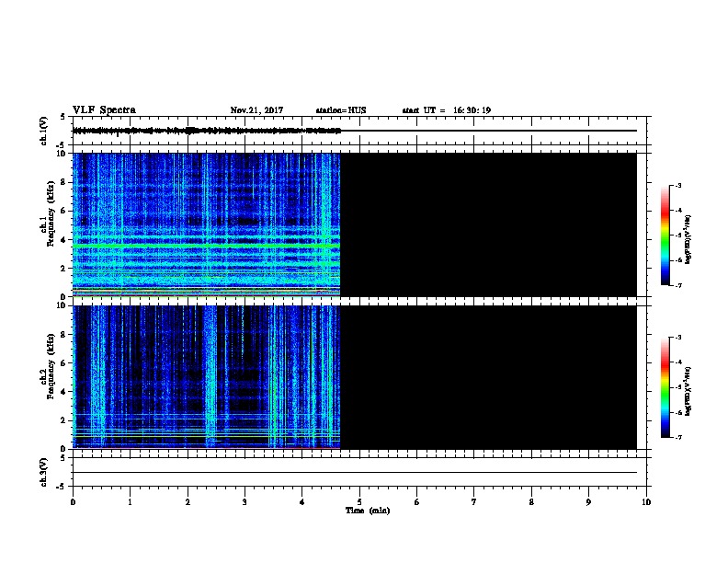Viewport: 728px width, 563px height.
Task: Click the time axis tick label "2"
Action: pos(188,502)
